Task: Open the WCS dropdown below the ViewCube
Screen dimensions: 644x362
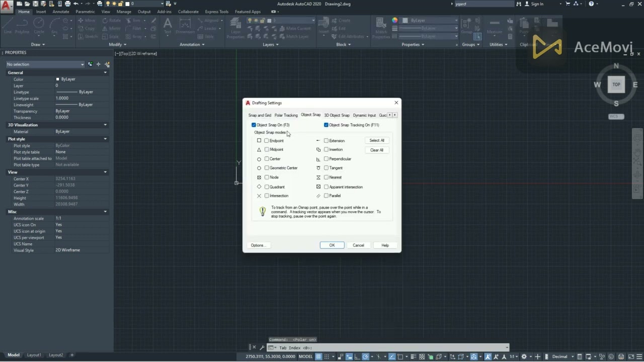Action: click(x=616, y=117)
